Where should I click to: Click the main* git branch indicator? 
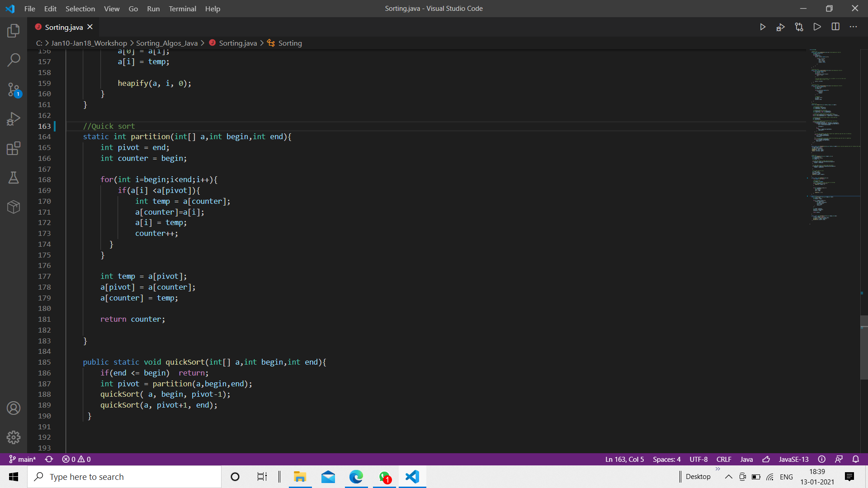(22, 459)
